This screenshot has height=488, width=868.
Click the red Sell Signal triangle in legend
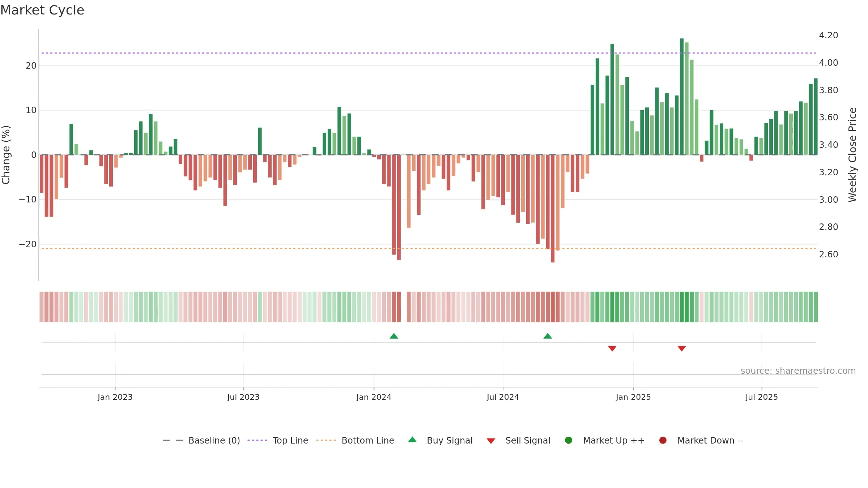coord(491,441)
